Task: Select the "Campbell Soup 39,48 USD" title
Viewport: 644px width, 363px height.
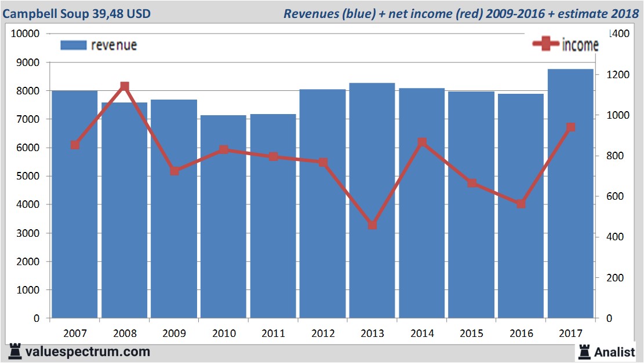Action: coord(77,13)
